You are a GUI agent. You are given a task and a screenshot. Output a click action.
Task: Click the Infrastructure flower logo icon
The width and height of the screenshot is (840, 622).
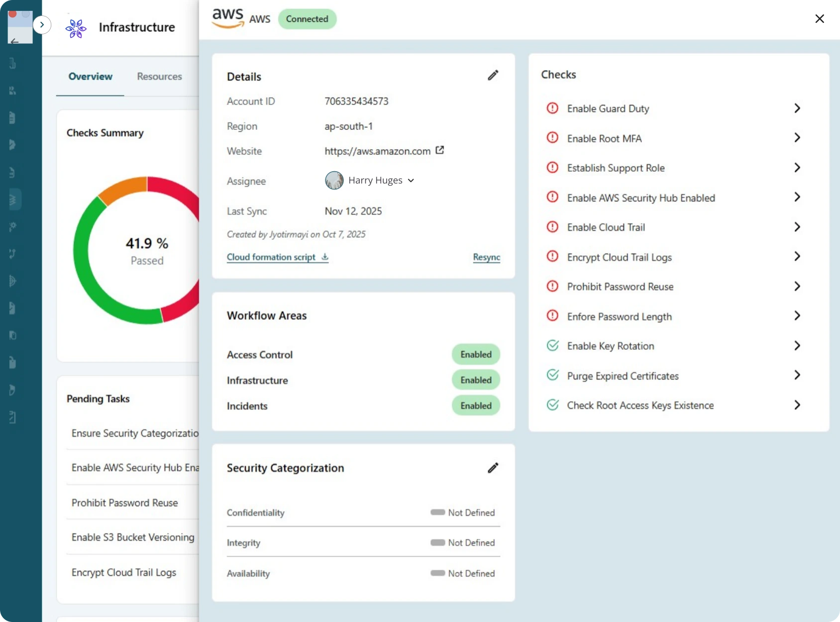point(76,28)
